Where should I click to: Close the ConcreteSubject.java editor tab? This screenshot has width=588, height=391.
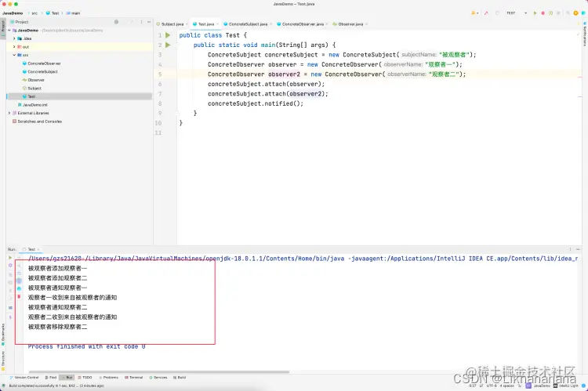click(270, 24)
